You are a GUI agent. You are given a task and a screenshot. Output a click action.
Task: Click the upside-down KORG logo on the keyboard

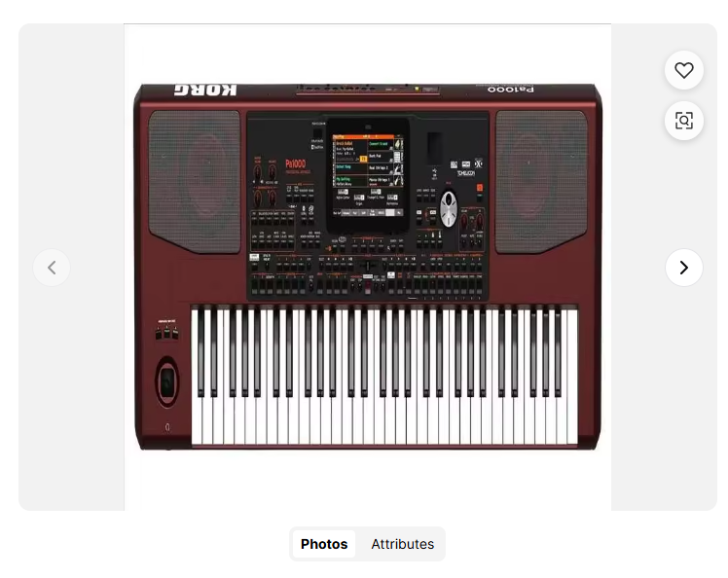click(x=205, y=90)
